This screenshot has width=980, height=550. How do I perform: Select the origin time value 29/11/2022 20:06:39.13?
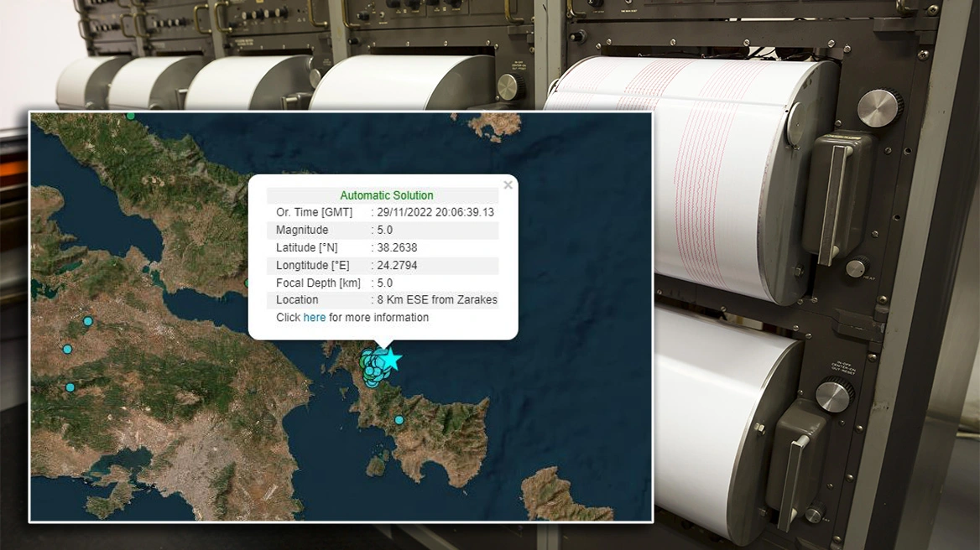tap(435, 213)
